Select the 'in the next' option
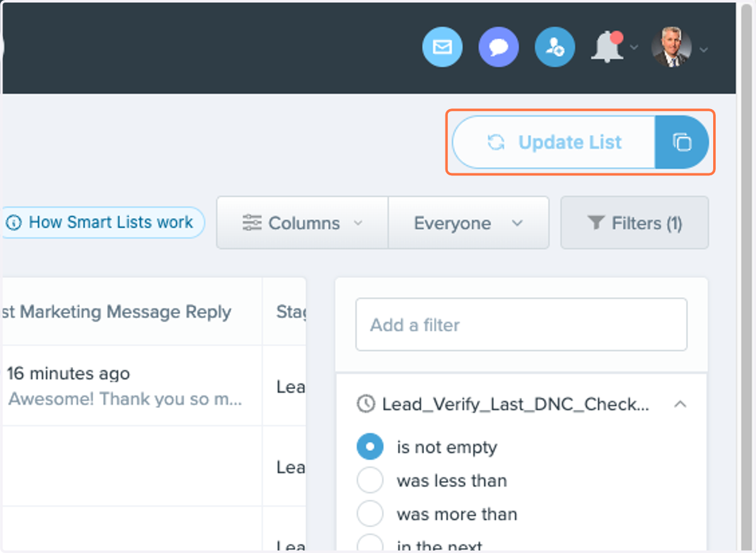 tap(370, 544)
